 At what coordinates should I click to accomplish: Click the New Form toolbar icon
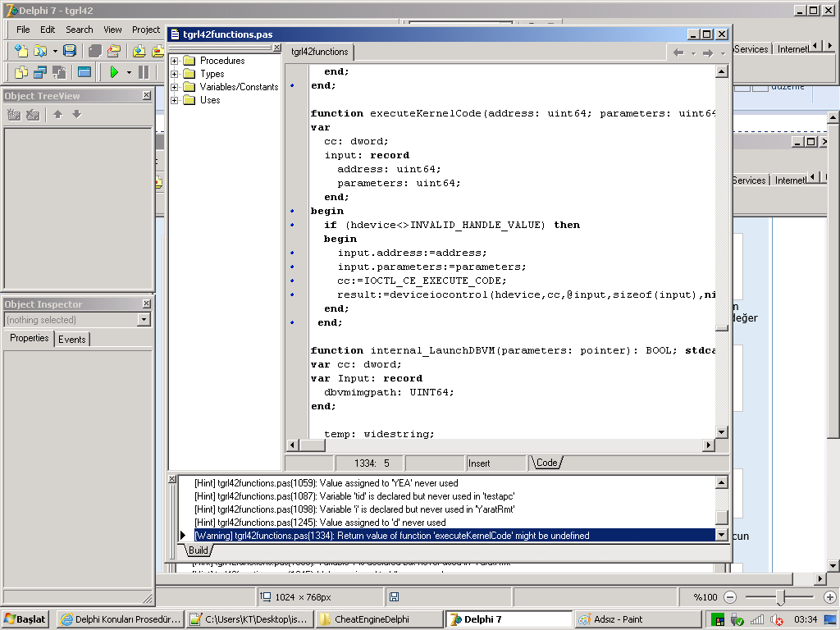coord(84,72)
